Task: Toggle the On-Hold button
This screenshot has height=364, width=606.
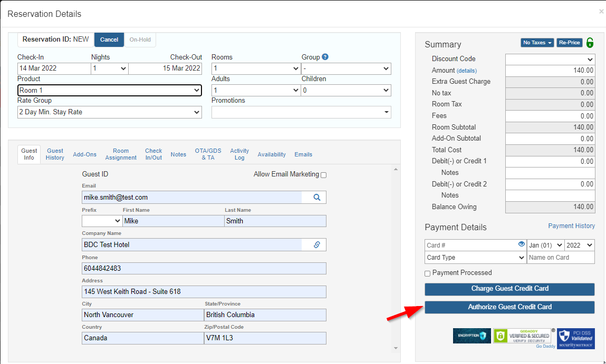Action: click(x=140, y=40)
